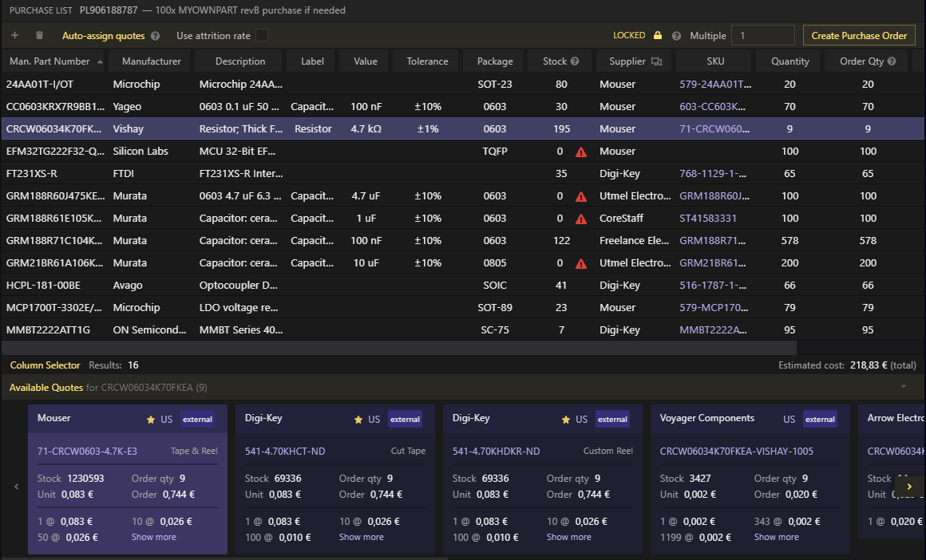Show next quotes with right arrow
The height and width of the screenshot is (560, 926).
[909, 487]
